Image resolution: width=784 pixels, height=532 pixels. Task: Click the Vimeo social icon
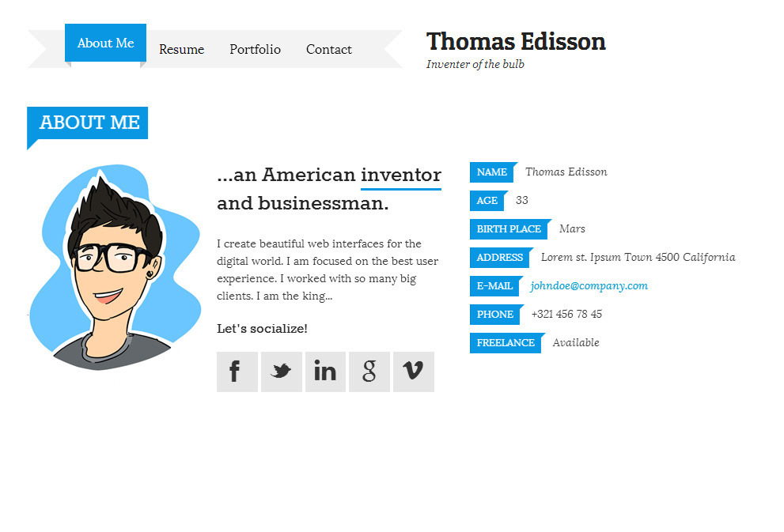click(413, 372)
